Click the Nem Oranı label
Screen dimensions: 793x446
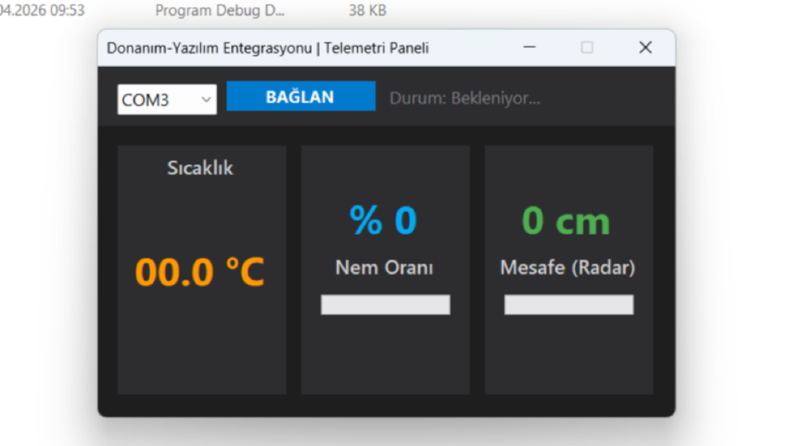(384, 267)
